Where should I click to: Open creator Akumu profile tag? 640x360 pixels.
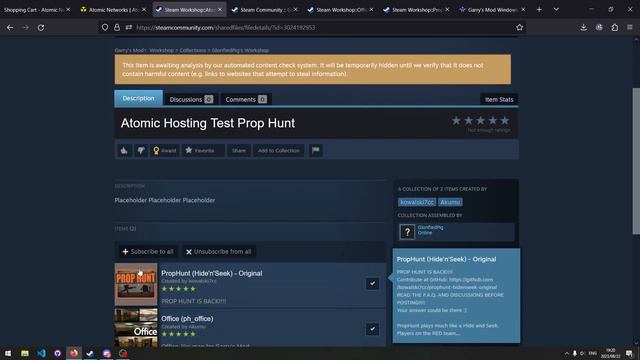[450, 202]
